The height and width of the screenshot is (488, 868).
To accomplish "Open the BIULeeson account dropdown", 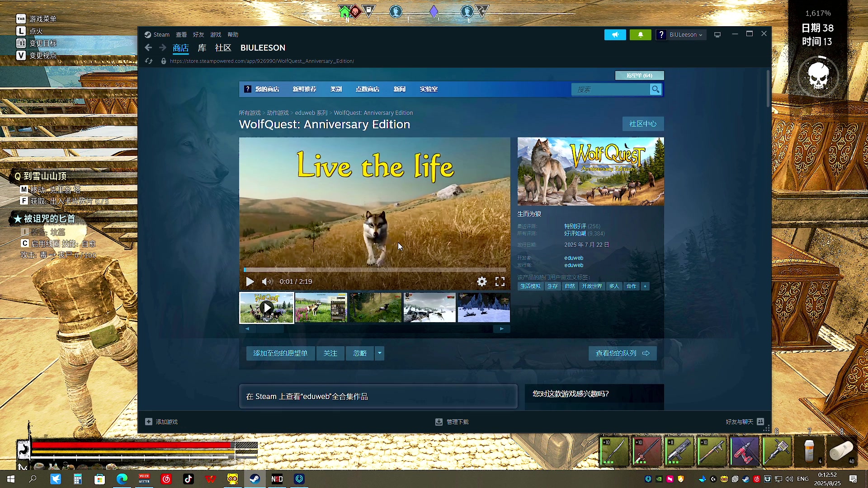I will [x=686, y=35].
